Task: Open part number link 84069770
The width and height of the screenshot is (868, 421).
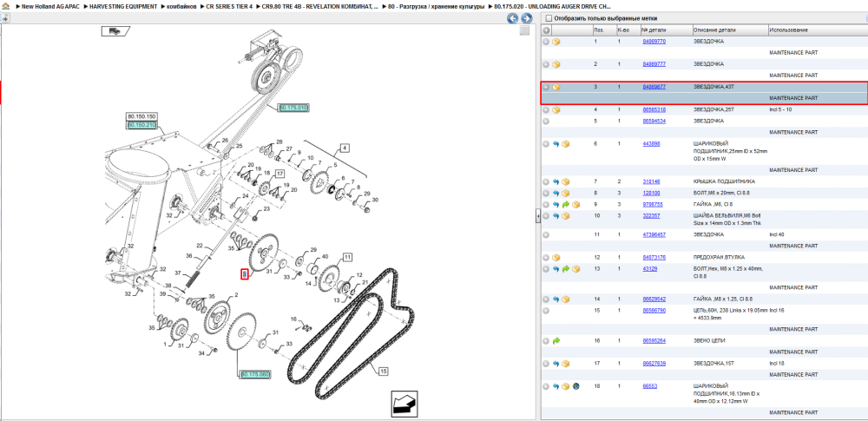Action: [654, 42]
